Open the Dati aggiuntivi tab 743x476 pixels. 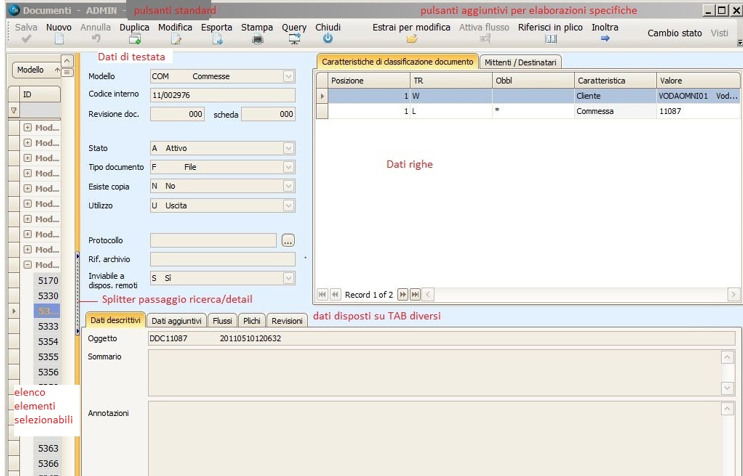click(177, 321)
